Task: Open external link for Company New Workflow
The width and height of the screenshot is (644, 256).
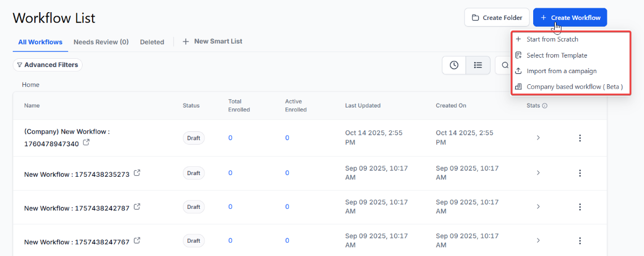Action: click(x=86, y=143)
